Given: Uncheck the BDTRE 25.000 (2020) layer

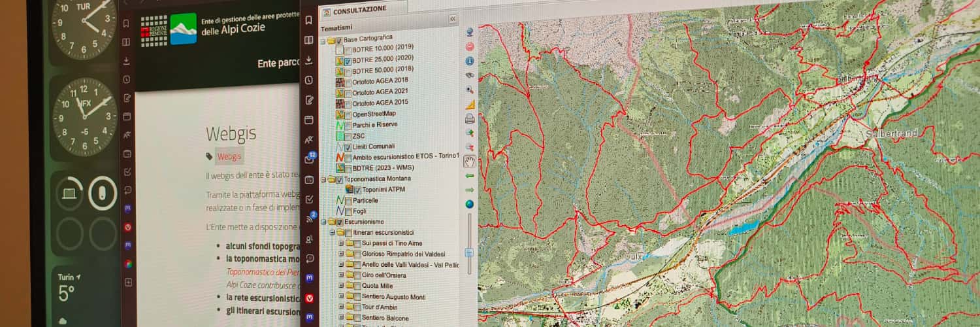Looking at the screenshot, I should click(348, 61).
